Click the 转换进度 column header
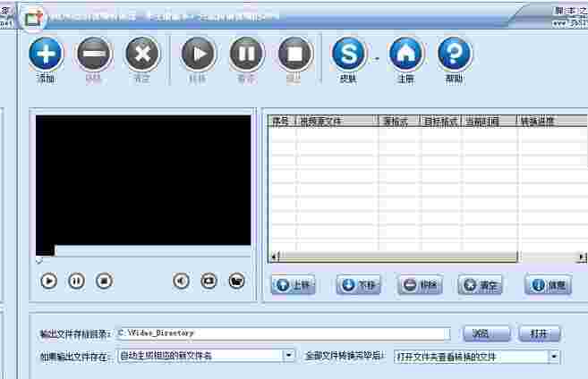Viewport: 588px width, 379px height. point(552,121)
